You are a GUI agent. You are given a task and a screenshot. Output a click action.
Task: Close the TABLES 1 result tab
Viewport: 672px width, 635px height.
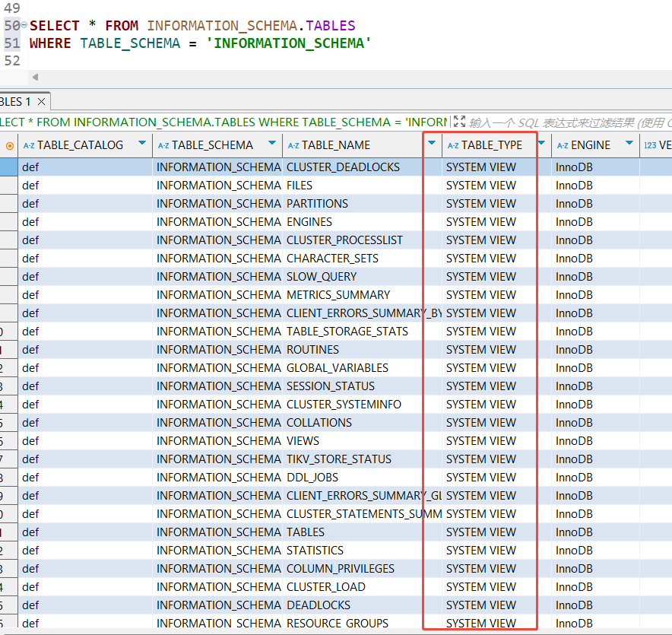[x=41, y=102]
